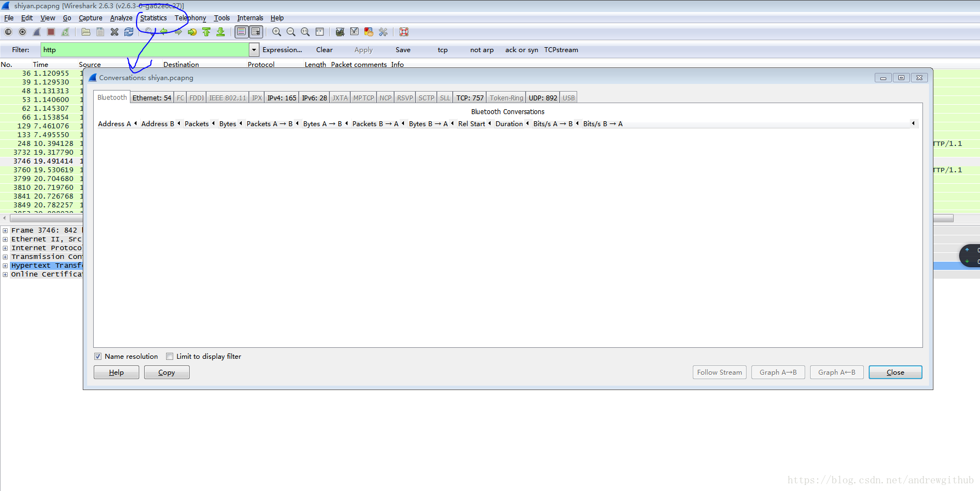Open the Telephony menu
The height and width of the screenshot is (491, 980).
click(190, 18)
